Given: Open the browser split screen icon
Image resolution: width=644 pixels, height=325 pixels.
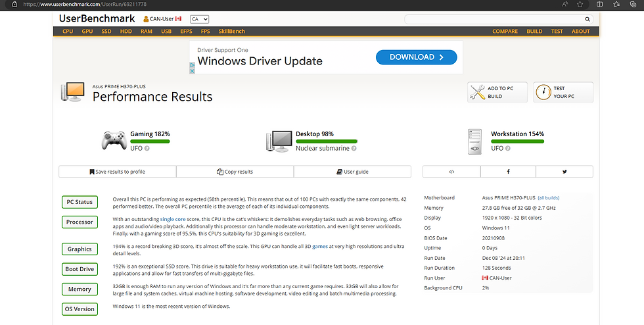Looking at the screenshot, I should (x=599, y=4).
